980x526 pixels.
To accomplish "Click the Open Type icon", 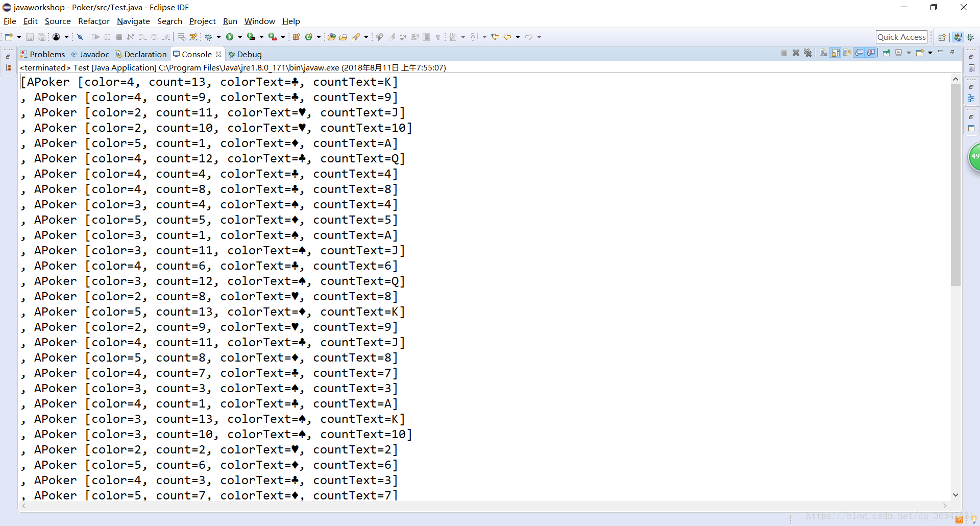I will pyautogui.click(x=331, y=37).
